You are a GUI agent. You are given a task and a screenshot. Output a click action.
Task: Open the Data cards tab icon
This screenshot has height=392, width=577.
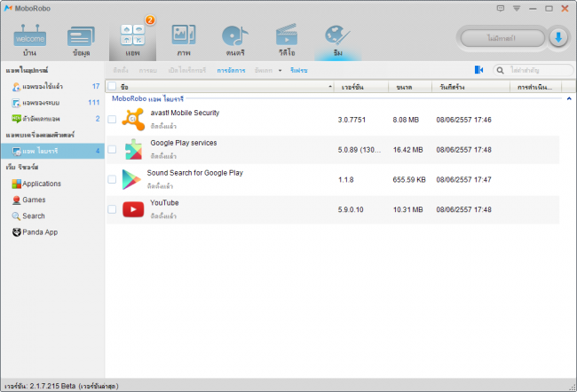click(x=81, y=36)
